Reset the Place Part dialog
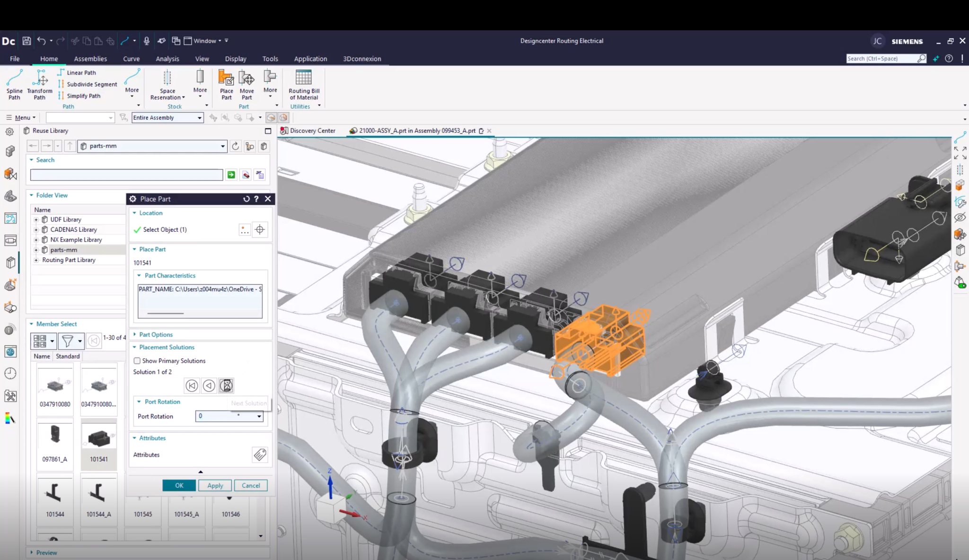This screenshot has width=969, height=560. click(x=246, y=199)
